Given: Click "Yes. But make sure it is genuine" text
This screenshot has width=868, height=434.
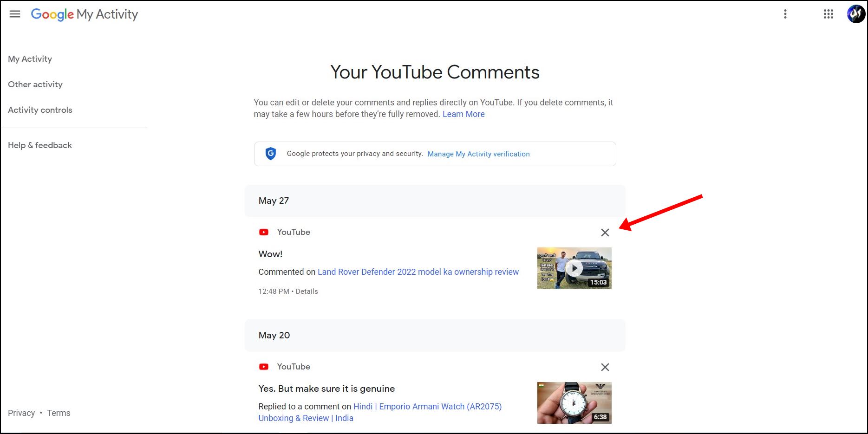Looking at the screenshot, I should [x=326, y=389].
